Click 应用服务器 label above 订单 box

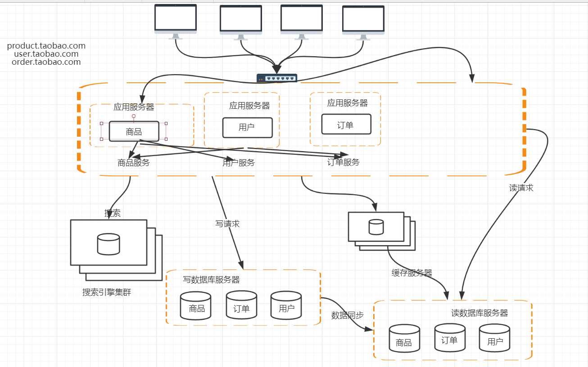347,103
